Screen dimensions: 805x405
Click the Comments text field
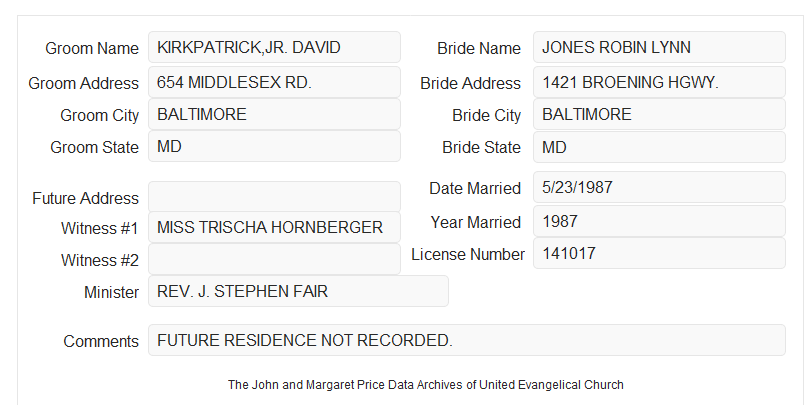[x=467, y=340]
